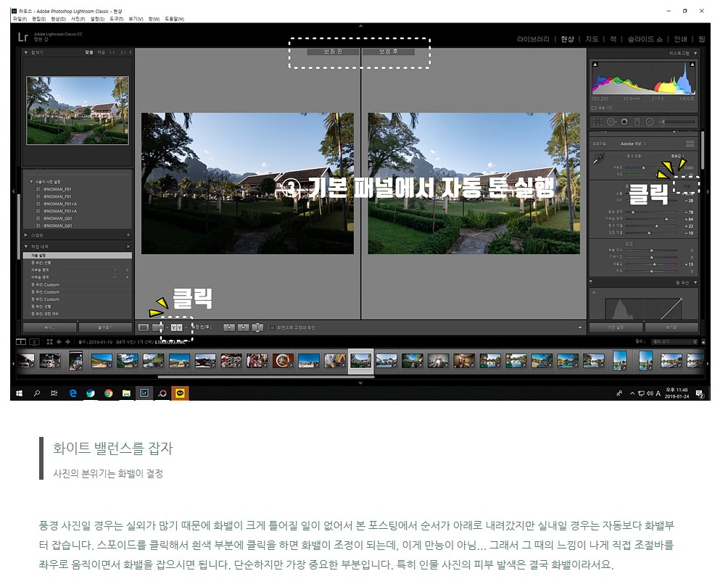This screenshot has height=584, width=728.
Task: Expand the Snapshots panel
Action: pos(26,235)
